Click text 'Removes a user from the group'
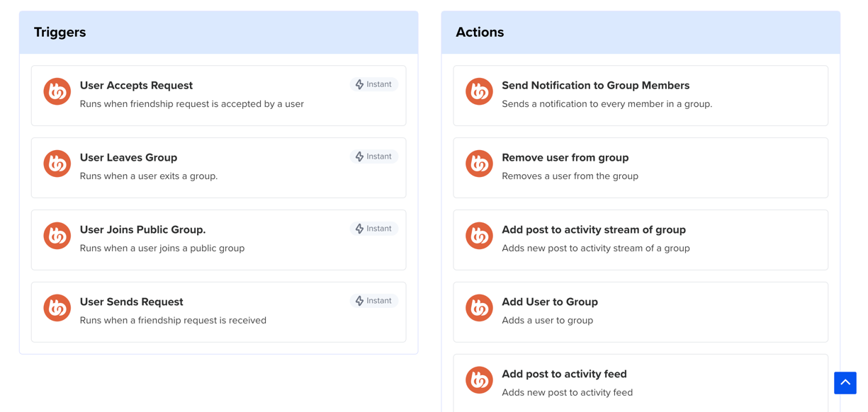868x412 pixels. click(570, 176)
